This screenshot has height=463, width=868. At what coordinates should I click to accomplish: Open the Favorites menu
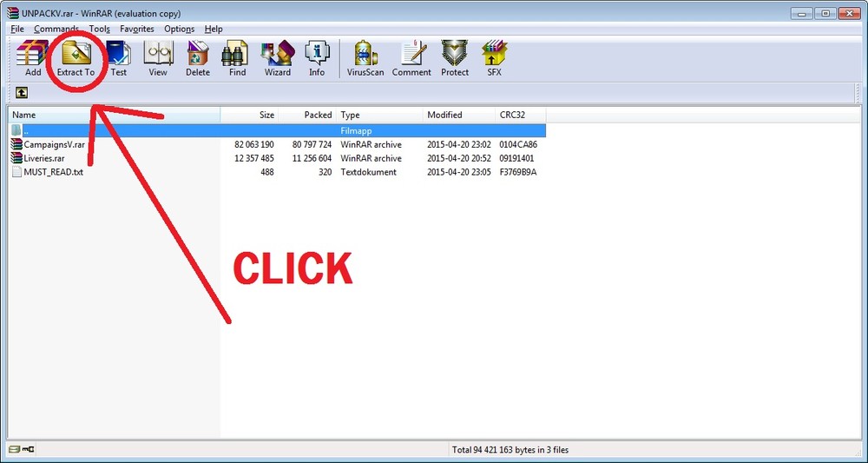click(137, 29)
